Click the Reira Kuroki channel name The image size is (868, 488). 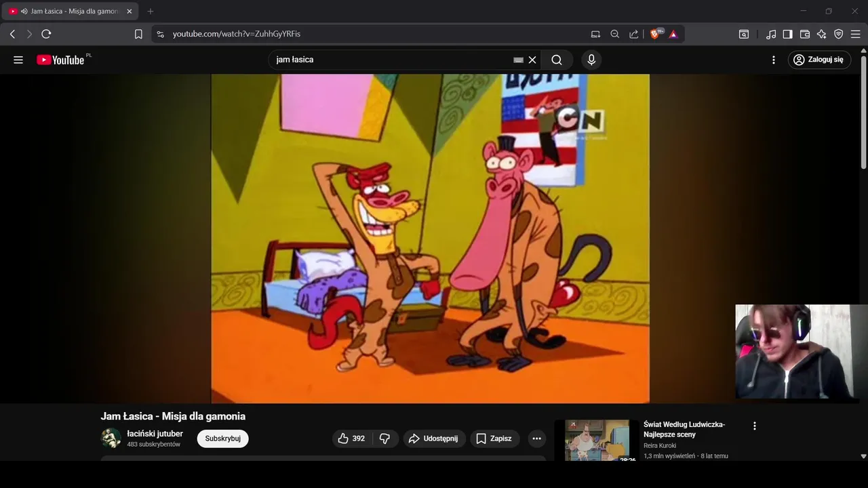coord(660,446)
